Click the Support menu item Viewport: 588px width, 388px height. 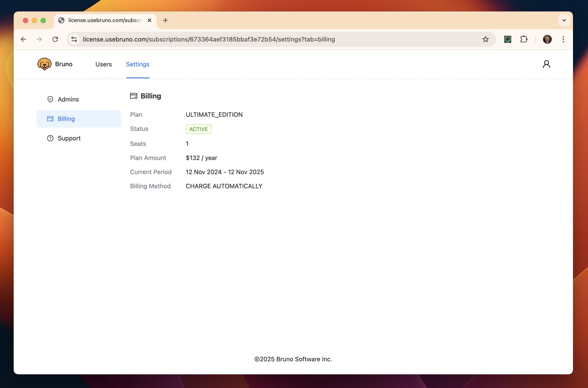pyautogui.click(x=69, y=138)
